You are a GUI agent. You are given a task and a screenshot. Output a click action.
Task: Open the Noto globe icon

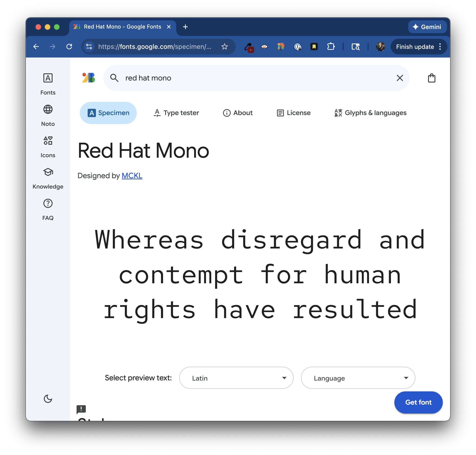[48, 110]
